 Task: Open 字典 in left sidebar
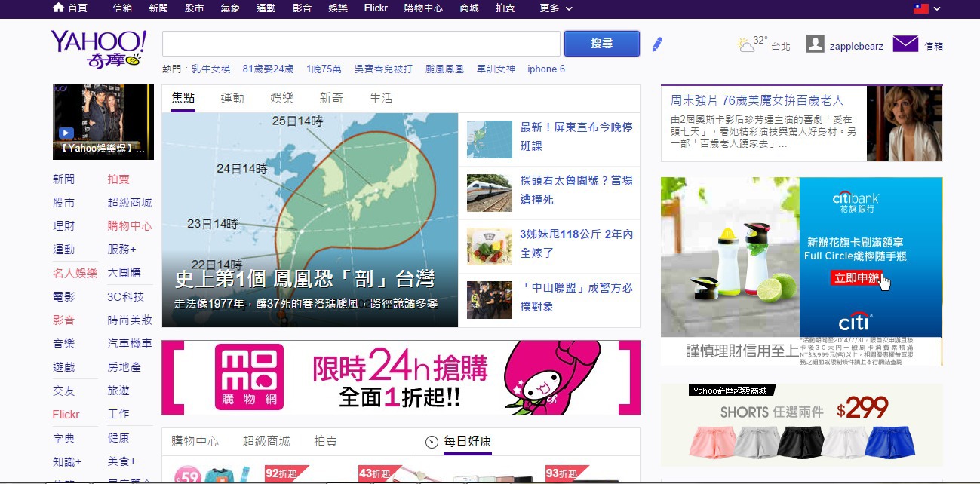pyautogui.click(x=64, y=438)
